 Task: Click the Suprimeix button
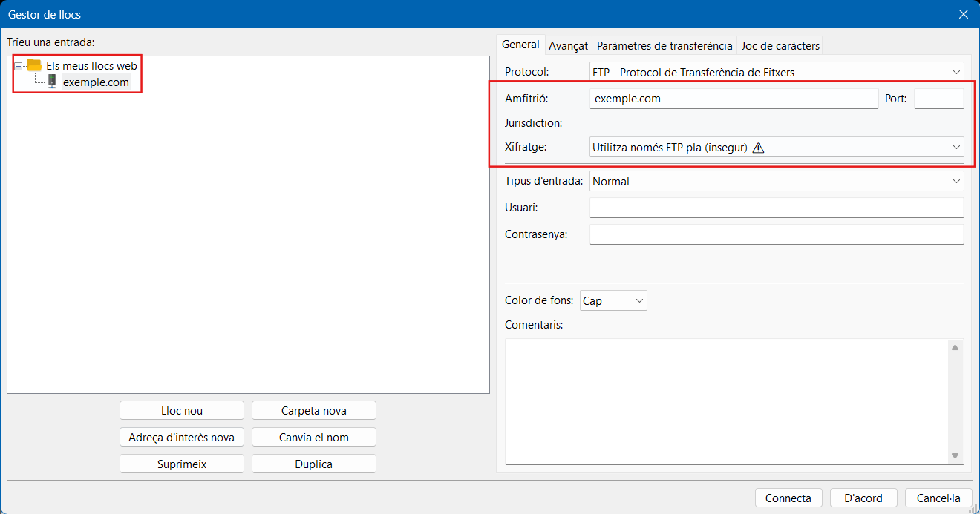(182, 464)
